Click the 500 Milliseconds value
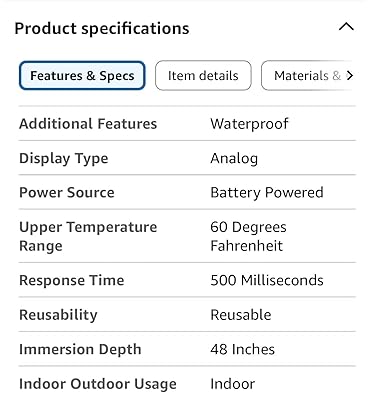Screen dimensions: 370x400 pos(267,280)
